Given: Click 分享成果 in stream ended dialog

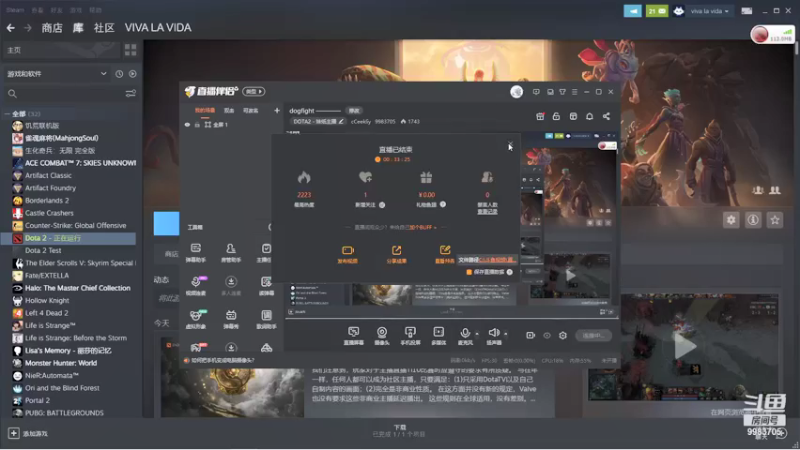Looking at the screenshot, I should pos(396,254).
